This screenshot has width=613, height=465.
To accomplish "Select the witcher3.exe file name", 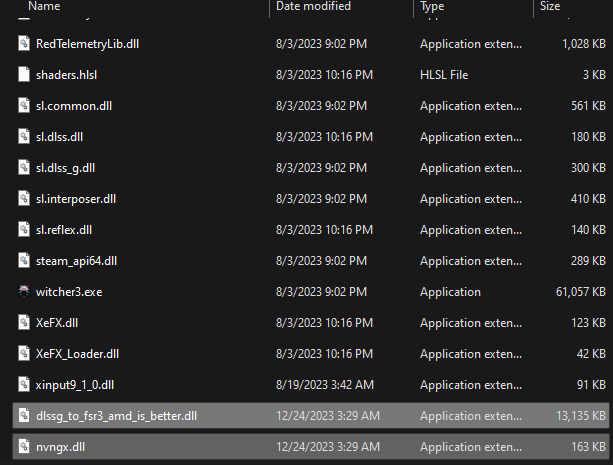I will tap(69, 292).
